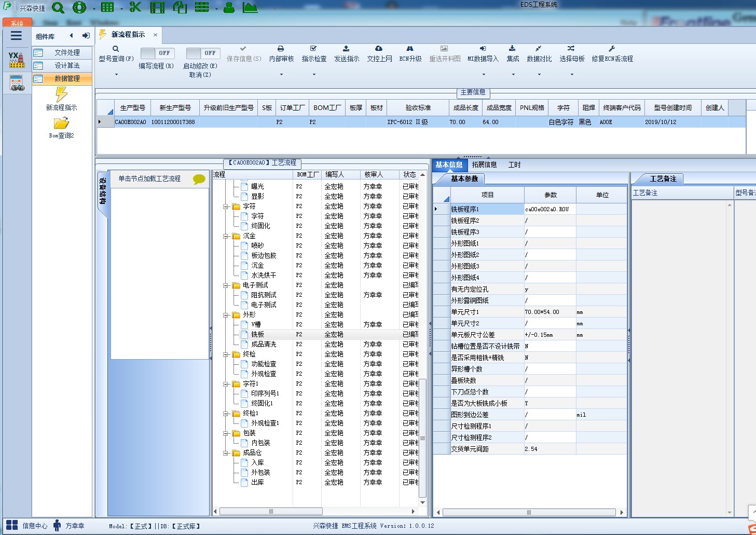Collapse the 成品仓 folder node

tap(226, 453)
